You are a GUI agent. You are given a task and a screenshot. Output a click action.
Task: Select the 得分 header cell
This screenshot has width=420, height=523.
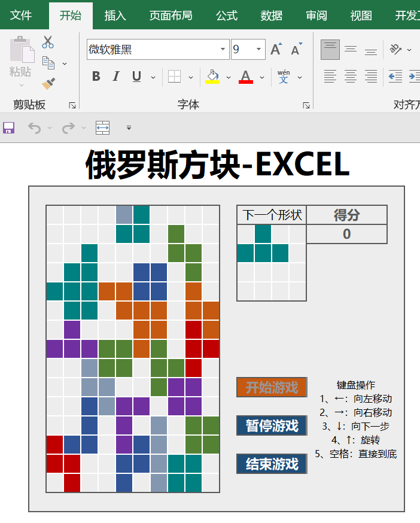tap(346, 215)
